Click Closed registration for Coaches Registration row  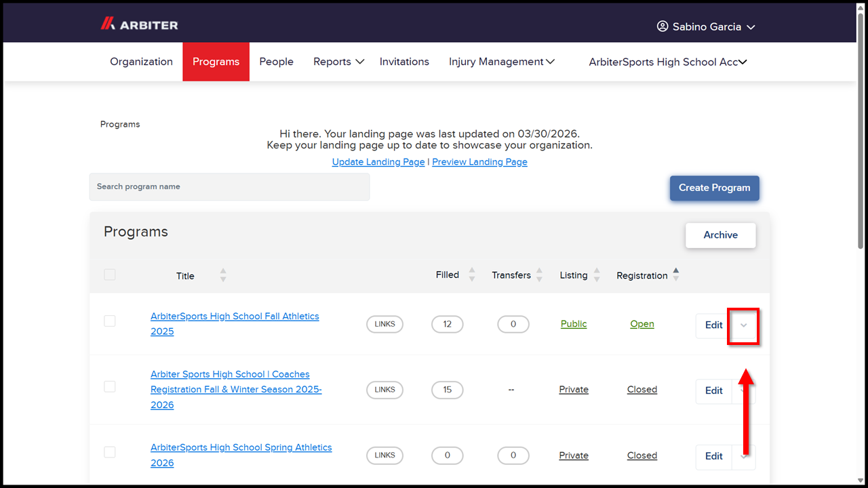tap(642, 390)
